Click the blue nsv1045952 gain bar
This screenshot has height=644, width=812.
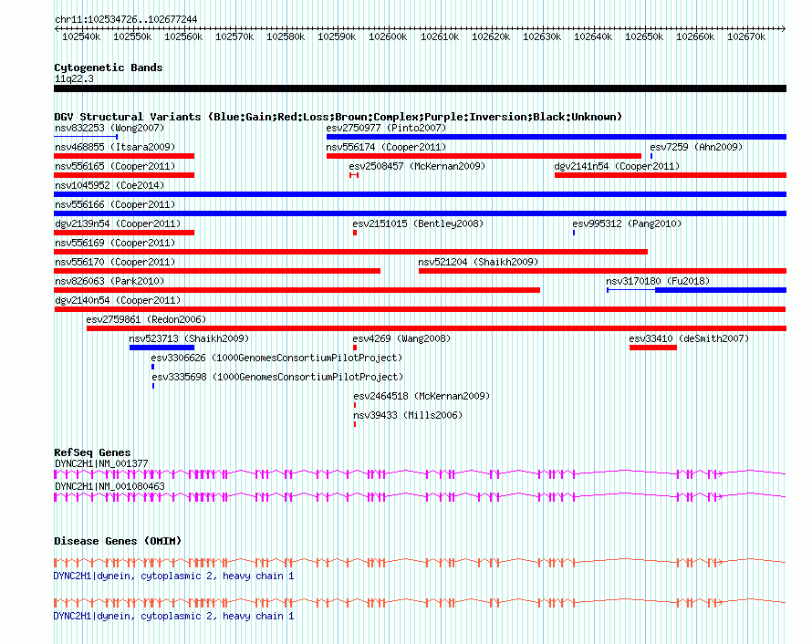click(x=420, y=194)
